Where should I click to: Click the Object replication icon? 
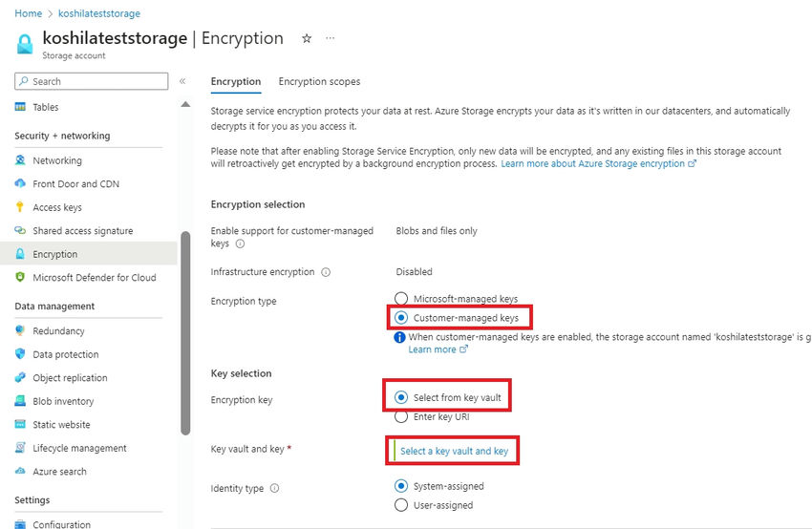click(x=20, y=377)
